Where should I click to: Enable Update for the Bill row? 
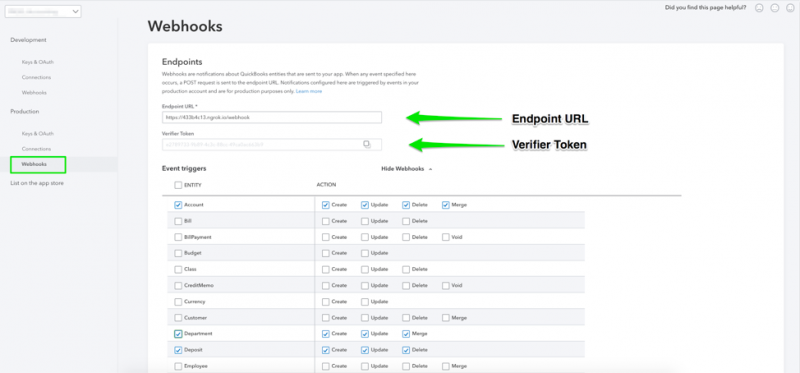coord(365,221)
